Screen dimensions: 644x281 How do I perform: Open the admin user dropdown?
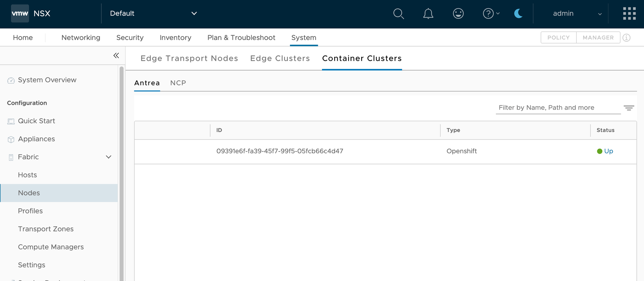click(x=576, y=14)
